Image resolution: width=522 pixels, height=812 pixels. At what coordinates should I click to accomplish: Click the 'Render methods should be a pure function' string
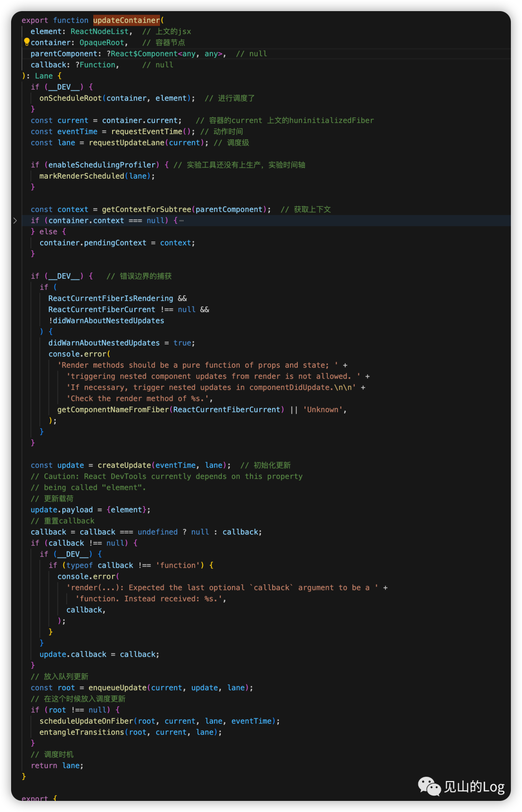[x=198, y=365]
